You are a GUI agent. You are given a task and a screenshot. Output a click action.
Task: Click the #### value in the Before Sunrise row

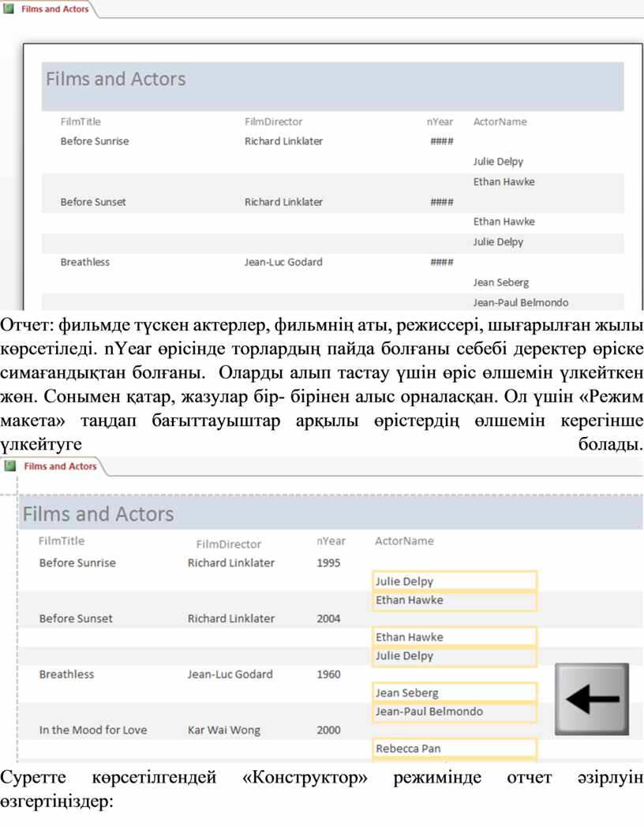442,141
